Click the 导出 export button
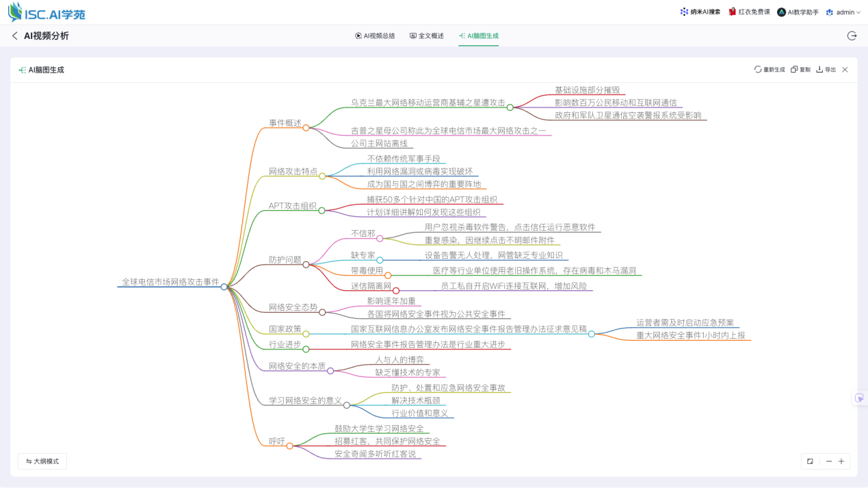Viewport: 868px width, 488px height. point(826,70)
